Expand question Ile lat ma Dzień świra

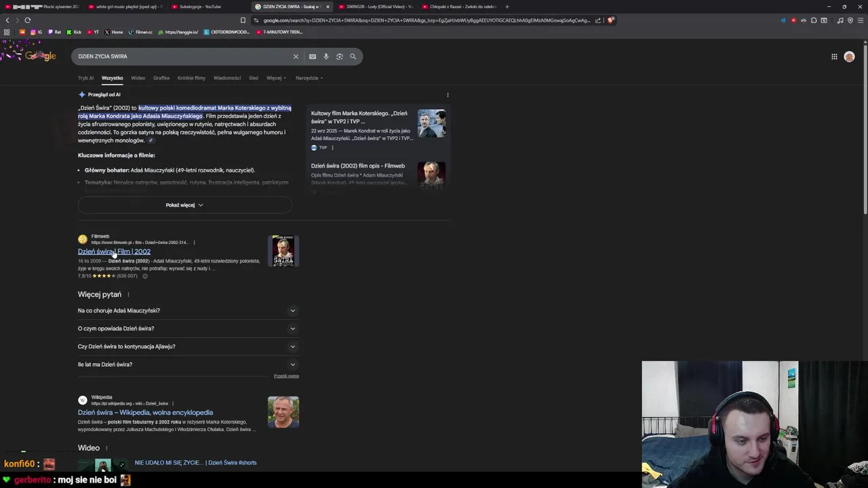(x=188, y=365)
